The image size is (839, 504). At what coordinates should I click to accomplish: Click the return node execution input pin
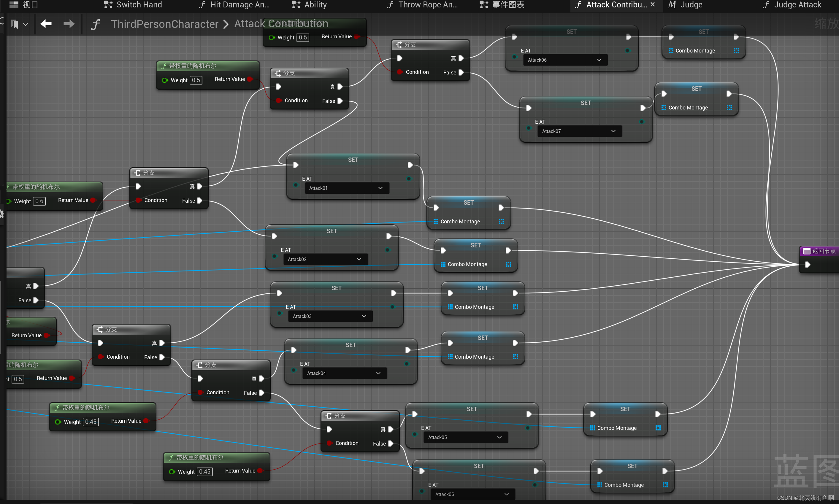point(808,265)
